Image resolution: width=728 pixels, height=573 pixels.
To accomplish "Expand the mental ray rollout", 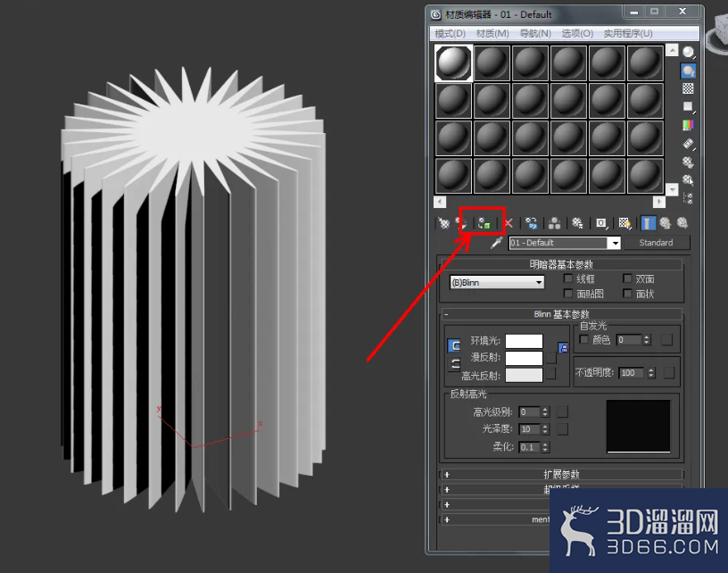I will [x=495, y=519].
